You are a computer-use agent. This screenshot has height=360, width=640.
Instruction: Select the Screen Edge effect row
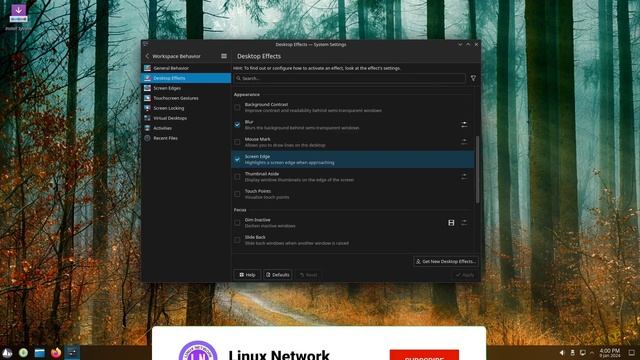(353, 160)
